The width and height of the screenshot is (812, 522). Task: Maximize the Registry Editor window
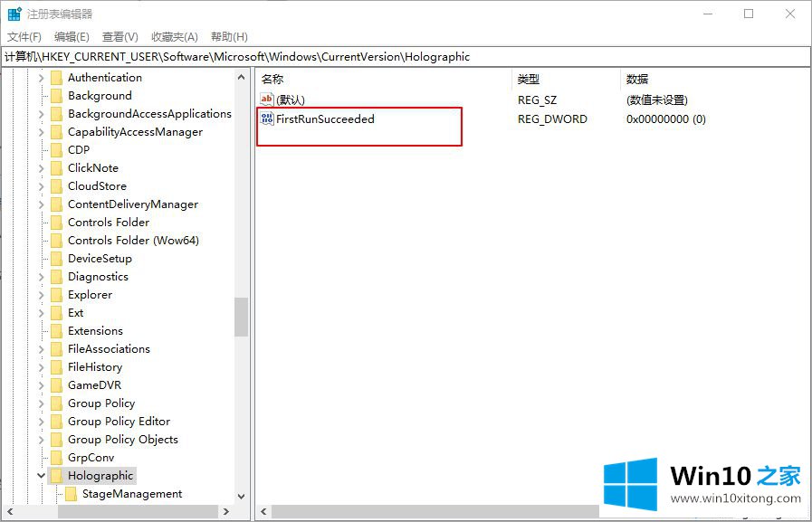[749, 14]
